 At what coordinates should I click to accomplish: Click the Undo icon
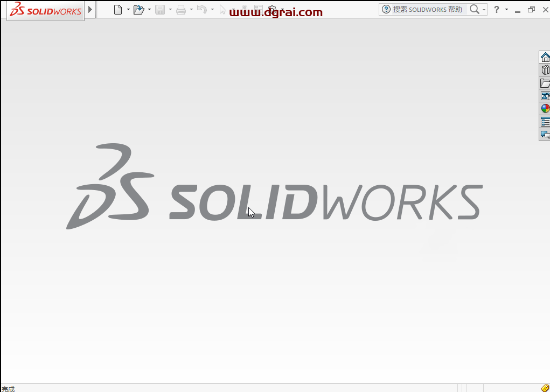point(201,10)
